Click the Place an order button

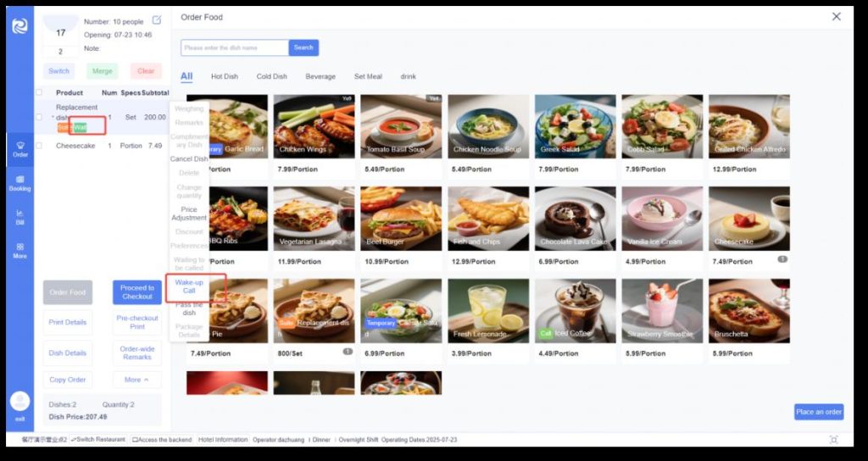coord(819,412)
